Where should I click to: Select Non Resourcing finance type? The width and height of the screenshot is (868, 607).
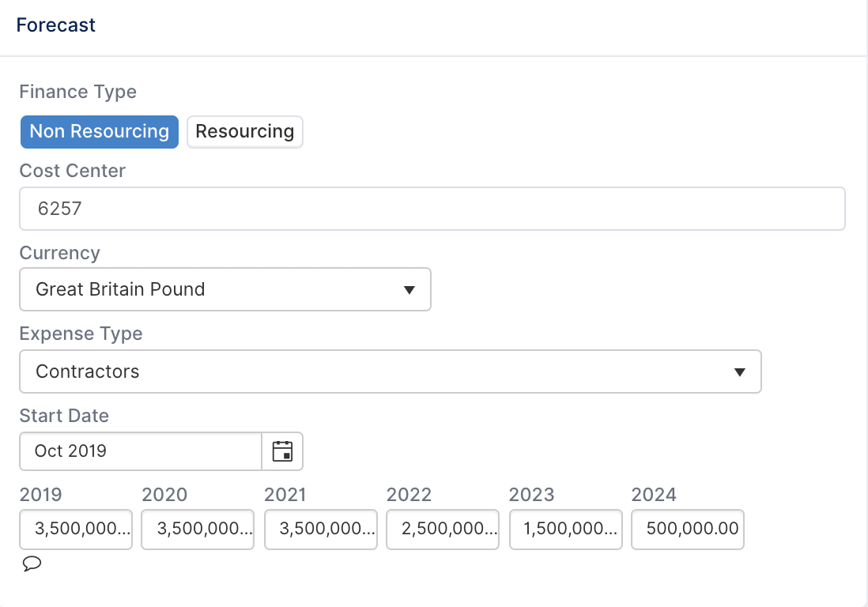100,132
